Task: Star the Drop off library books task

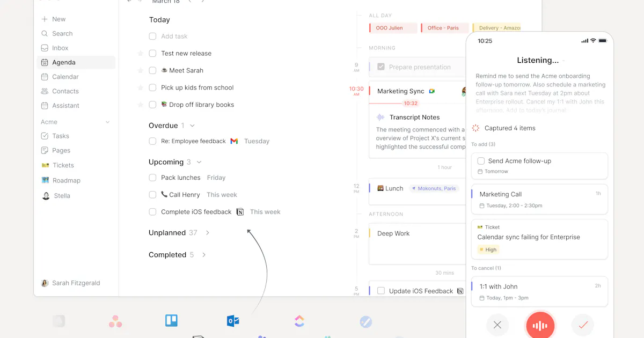Action: [x=141, y=105]
